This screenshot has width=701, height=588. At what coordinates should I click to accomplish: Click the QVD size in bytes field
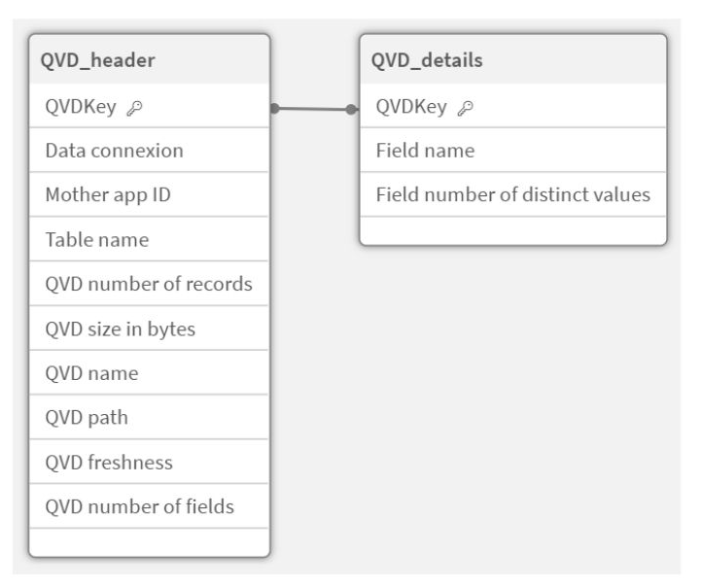[120, 329]
